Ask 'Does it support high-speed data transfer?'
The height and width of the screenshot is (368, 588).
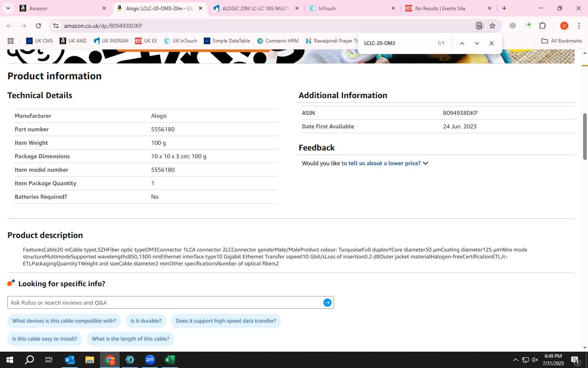(x=226, y=321)
